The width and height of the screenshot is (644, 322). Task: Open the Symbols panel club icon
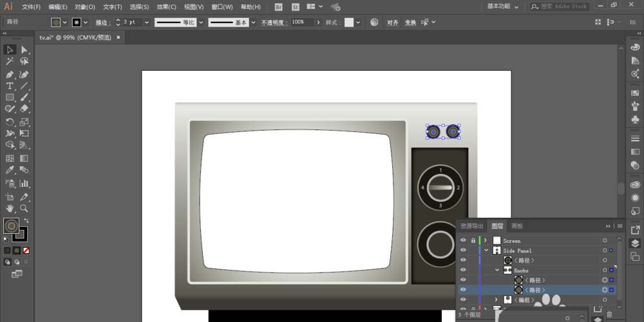point(635,120)
